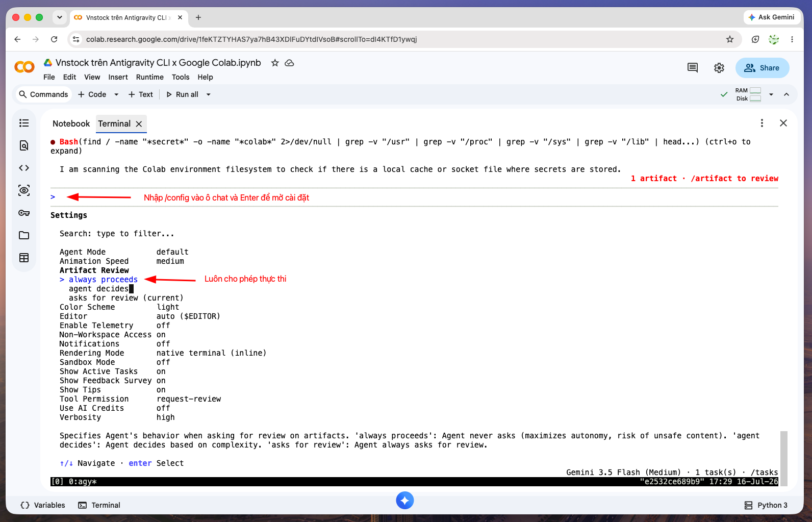The image size is (812, 522).
Task: Open Terminal from the bottom bar
Action: click(x=99, y=505)
